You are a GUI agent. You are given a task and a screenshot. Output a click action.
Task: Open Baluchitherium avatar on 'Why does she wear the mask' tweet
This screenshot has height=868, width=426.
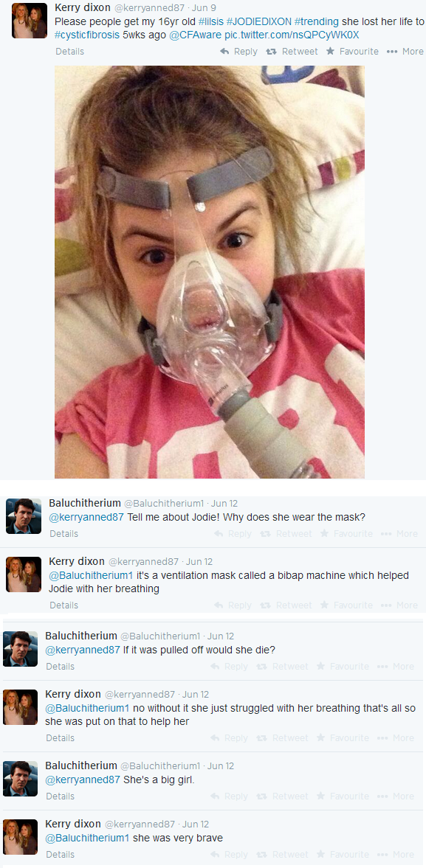point(24,516)
